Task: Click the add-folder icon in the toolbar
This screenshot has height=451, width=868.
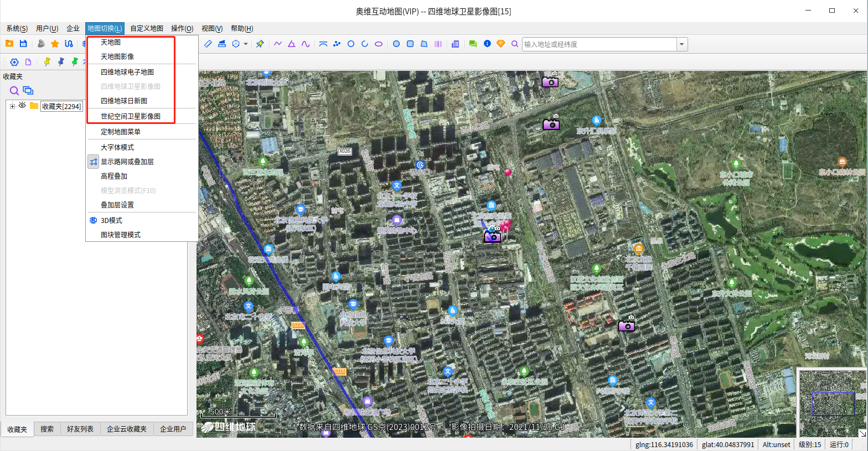Action: pos(9,44)
